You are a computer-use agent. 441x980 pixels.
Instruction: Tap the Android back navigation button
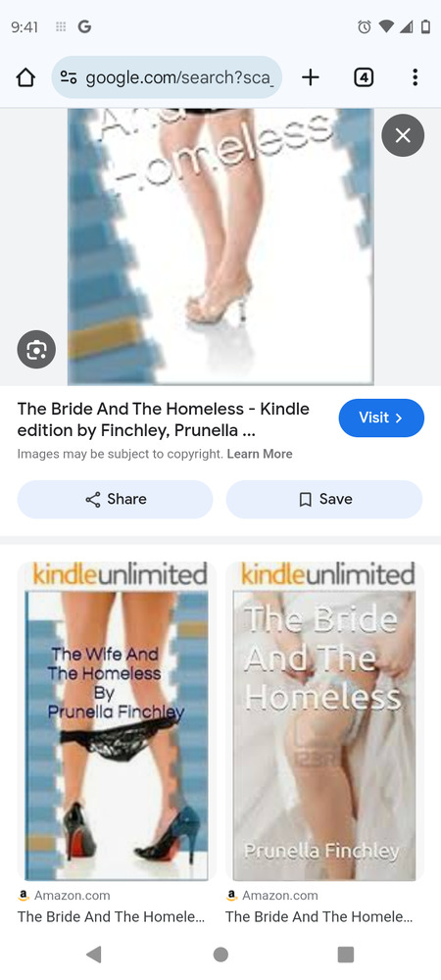pos(94,954)
